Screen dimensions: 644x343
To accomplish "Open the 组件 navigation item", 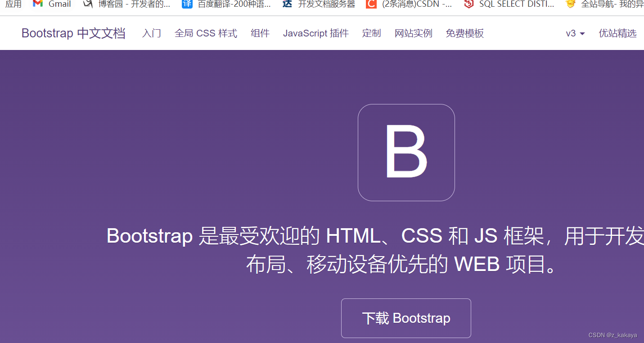I will coord(260,33).
